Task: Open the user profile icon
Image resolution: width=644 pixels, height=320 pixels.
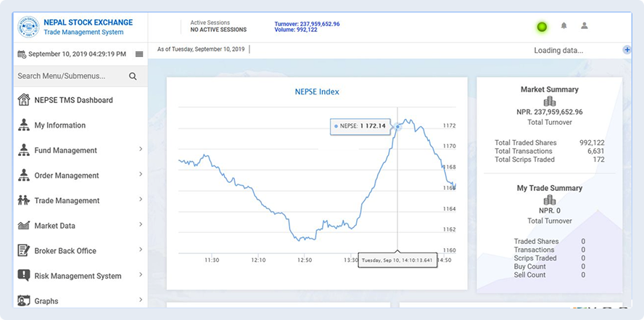Action: tap(584, 26)
